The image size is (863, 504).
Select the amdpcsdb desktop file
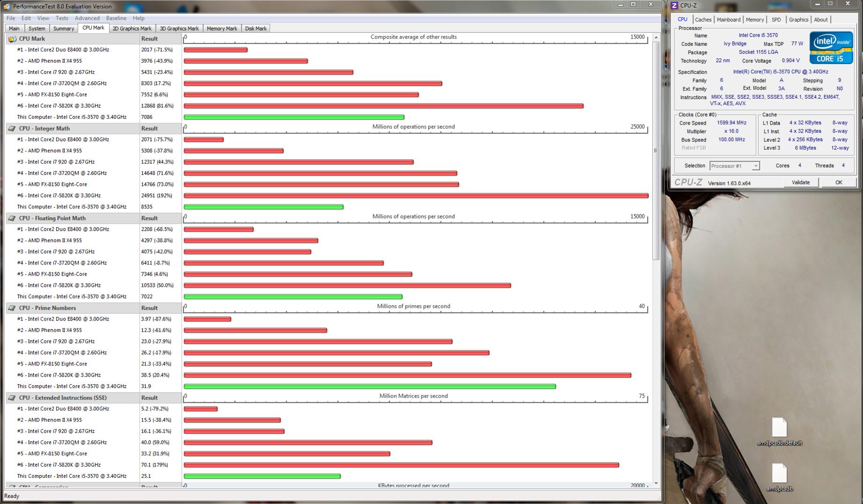(x=780, y=478)
